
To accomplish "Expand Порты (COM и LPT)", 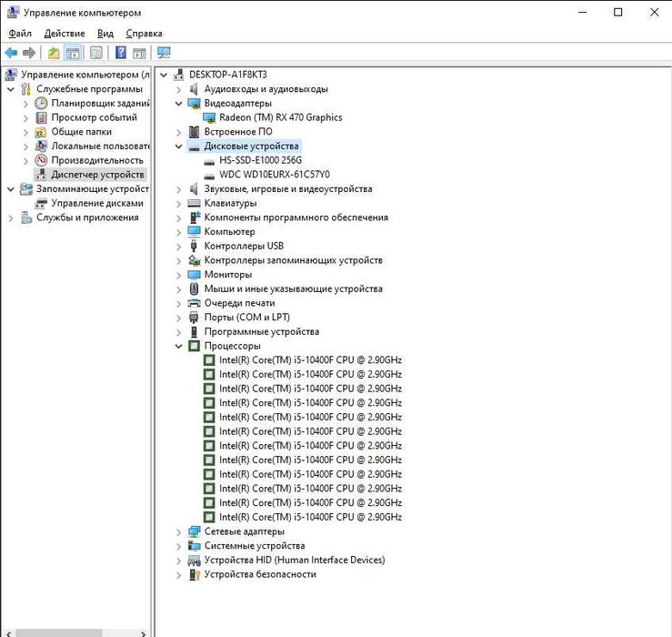I will pyautogui.click(x=179, y=318).
